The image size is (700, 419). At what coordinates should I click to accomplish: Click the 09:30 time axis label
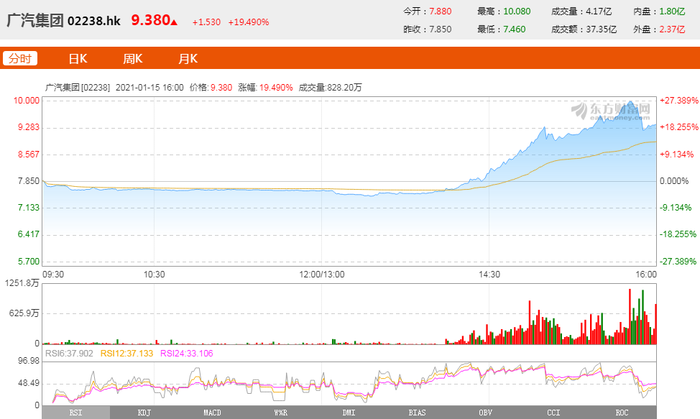tap(53, 274)
